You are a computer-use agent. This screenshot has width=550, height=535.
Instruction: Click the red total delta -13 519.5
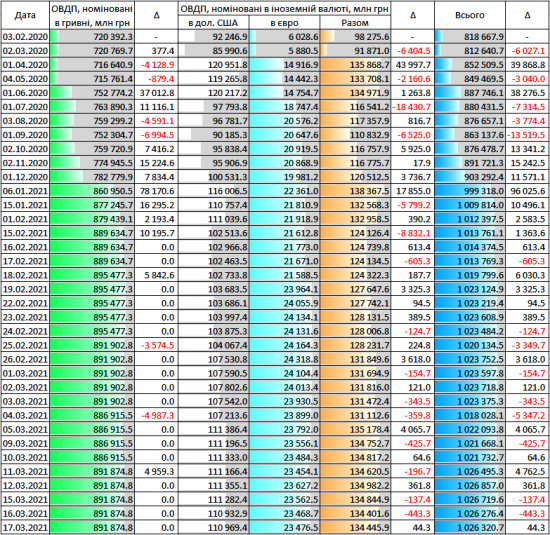527,135
